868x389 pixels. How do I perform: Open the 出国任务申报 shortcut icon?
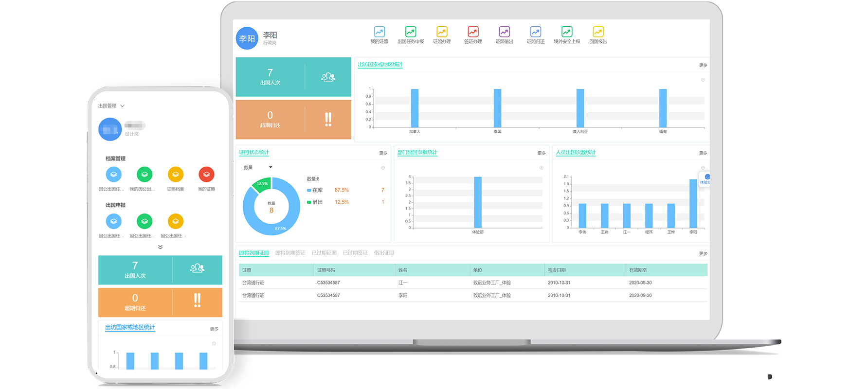[x=411, y=32]
